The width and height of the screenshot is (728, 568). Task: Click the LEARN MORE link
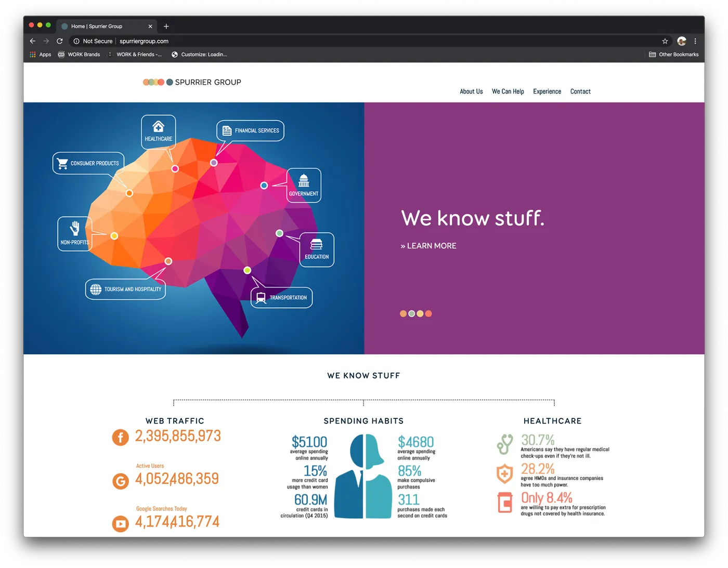[428, 246]
